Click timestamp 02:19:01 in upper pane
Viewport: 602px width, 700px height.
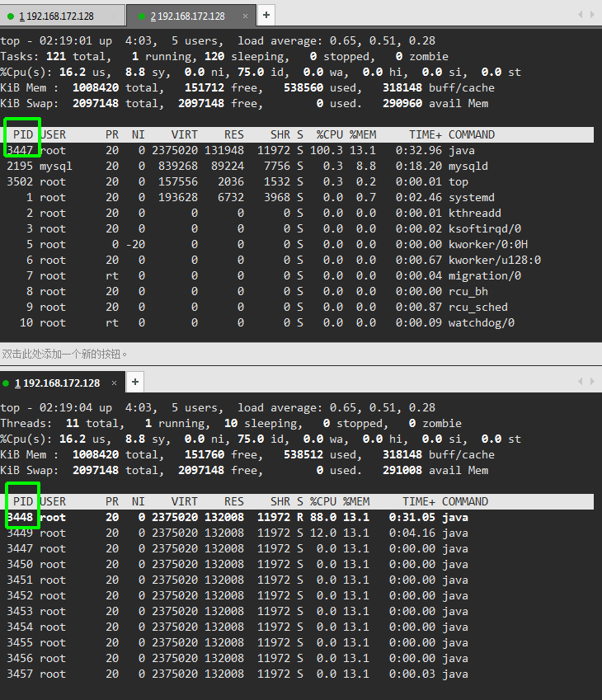(x=66, y=40)
